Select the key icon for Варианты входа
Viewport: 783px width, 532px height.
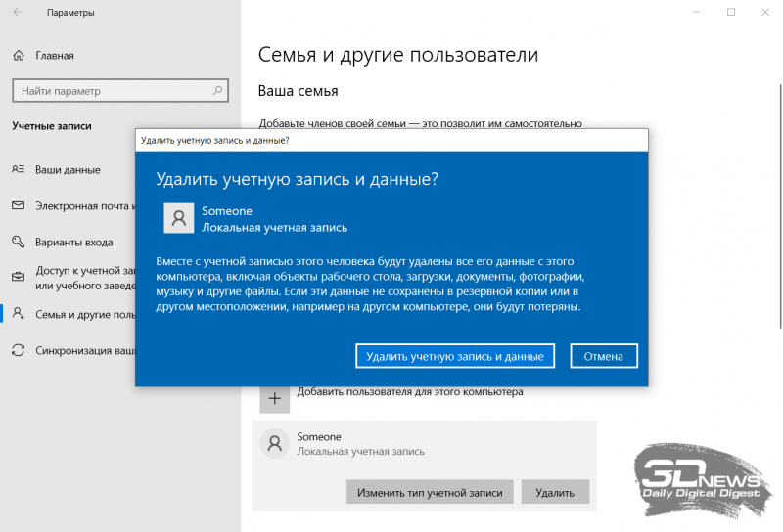click(x=18, y=242)
